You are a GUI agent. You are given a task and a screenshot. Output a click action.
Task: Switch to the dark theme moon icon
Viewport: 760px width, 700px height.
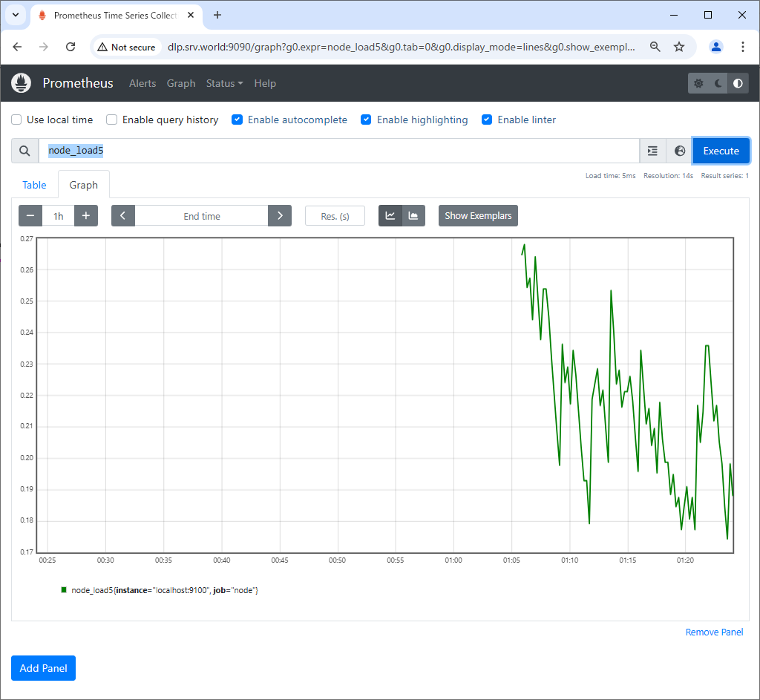tap(718, 83)
